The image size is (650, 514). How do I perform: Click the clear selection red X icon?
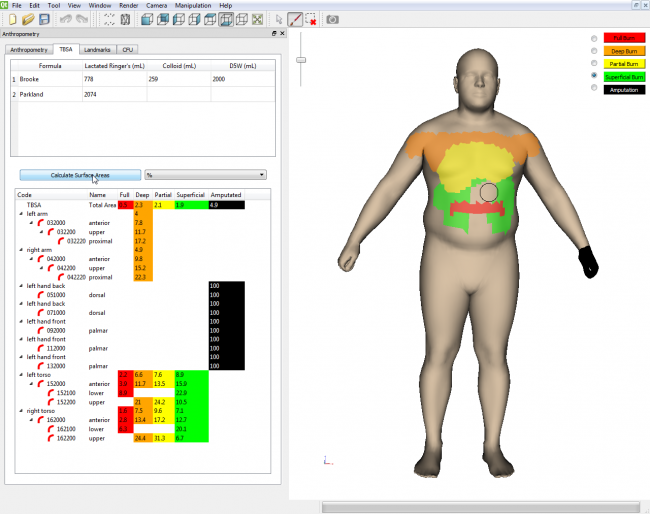coord(312,19)
